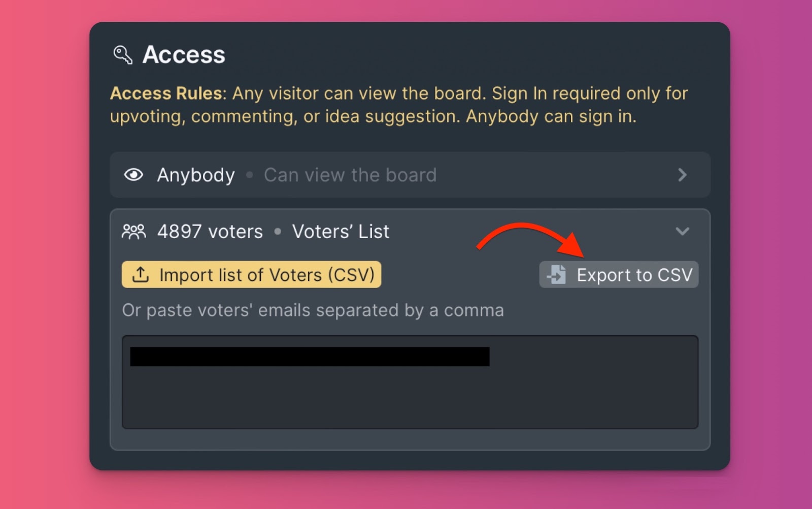Screen dimensions: 812x509
Task: Click the voters group people icon
Action: (134, 232)
